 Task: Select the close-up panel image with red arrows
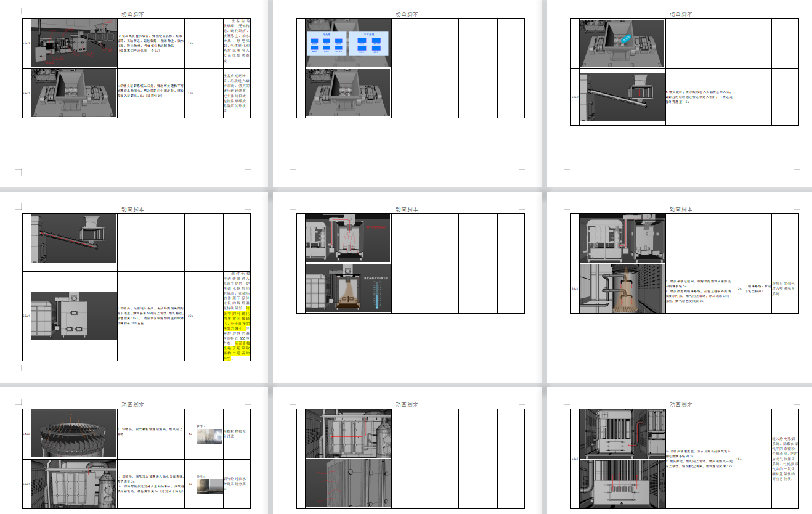click(348, 483)
